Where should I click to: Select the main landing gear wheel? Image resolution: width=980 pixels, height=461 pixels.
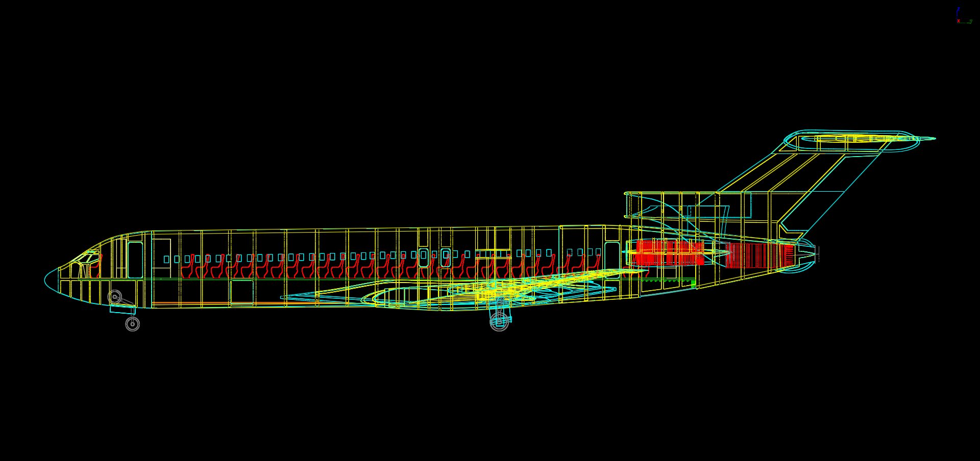click(x=499, y=321)
